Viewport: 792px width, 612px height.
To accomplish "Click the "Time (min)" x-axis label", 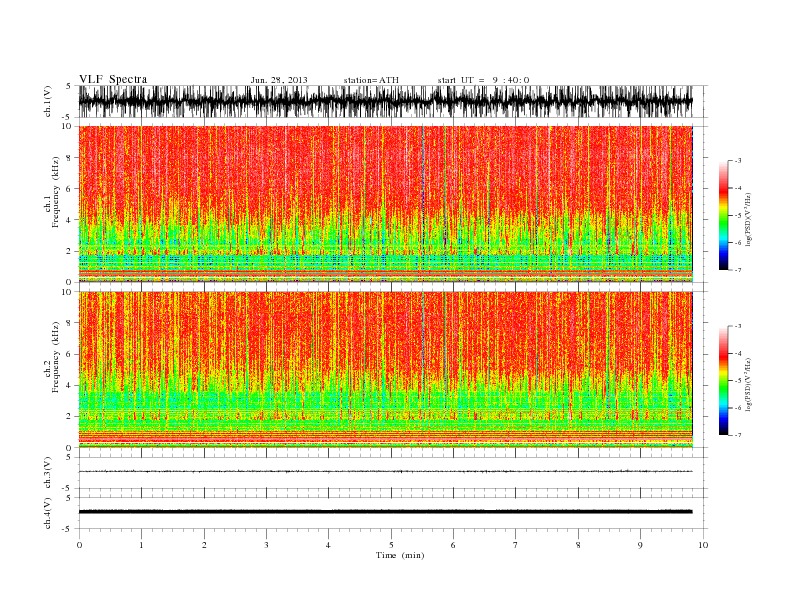I will 400,555.
